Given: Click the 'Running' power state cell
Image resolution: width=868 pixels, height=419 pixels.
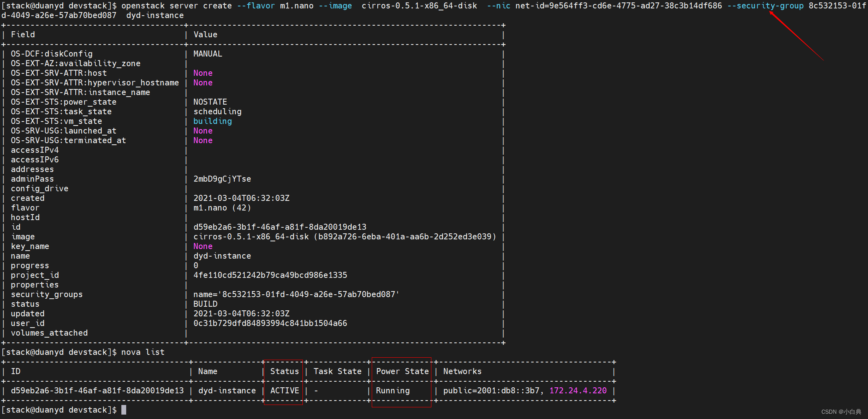Looking at the screenshot, I should point(393,391).
